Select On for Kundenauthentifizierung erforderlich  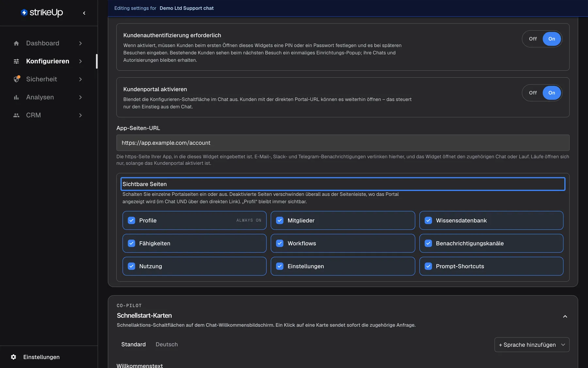click(x=552, y=39)
